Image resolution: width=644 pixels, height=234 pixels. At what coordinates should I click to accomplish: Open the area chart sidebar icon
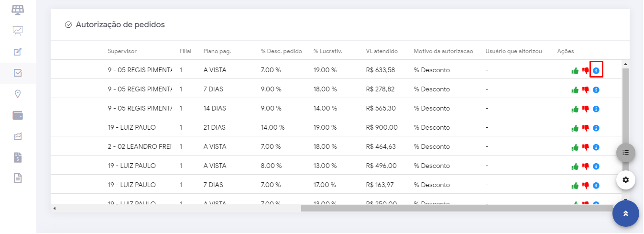coord(18,136)
